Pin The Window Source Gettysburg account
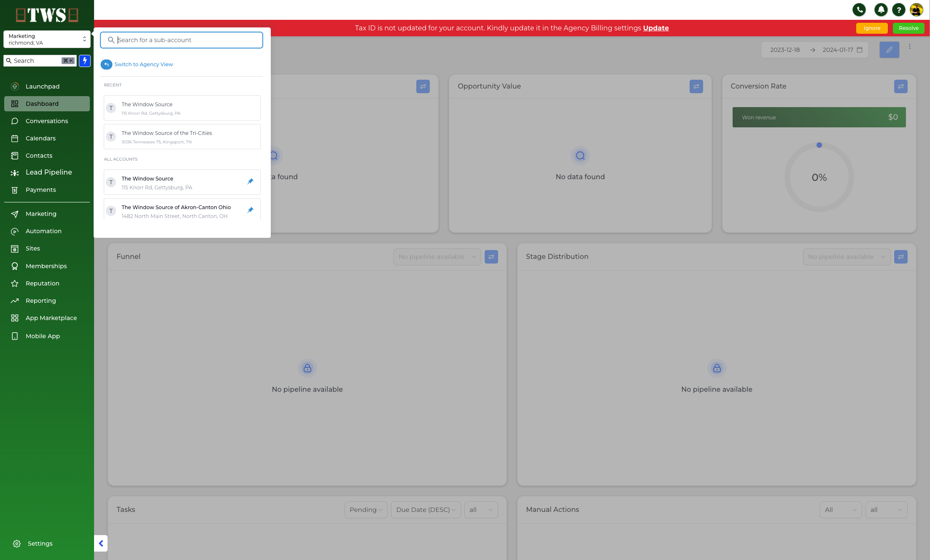This screenshot has width=930, height=560. (x=250, y=181)
